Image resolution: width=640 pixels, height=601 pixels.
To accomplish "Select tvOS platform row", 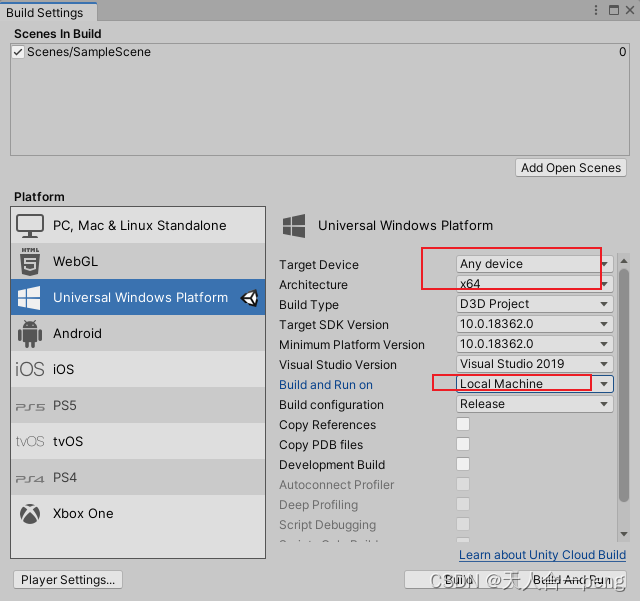I will point(138,441).
